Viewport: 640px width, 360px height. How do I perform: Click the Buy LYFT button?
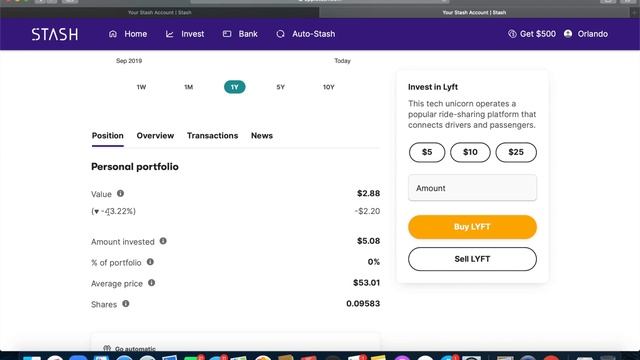point(472,227)
